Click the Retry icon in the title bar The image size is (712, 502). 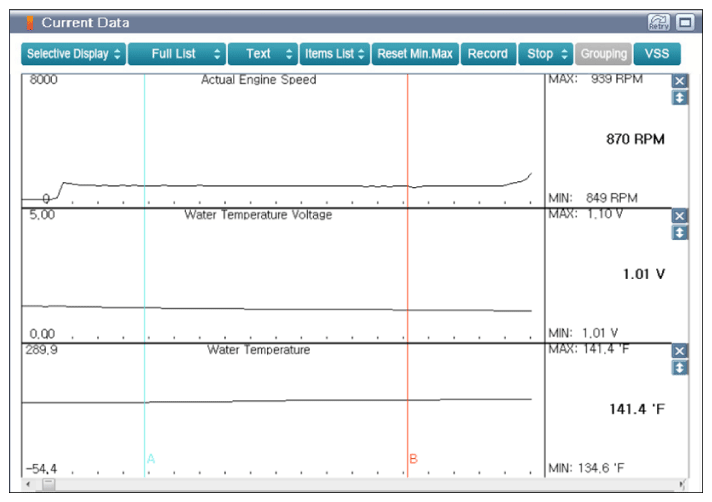658,22
